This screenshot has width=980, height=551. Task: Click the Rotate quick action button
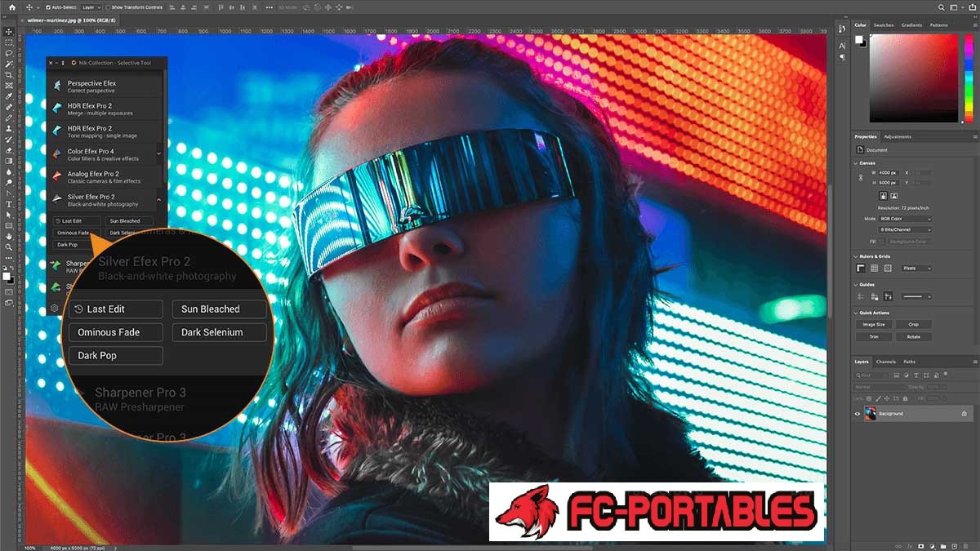(914, 336)
